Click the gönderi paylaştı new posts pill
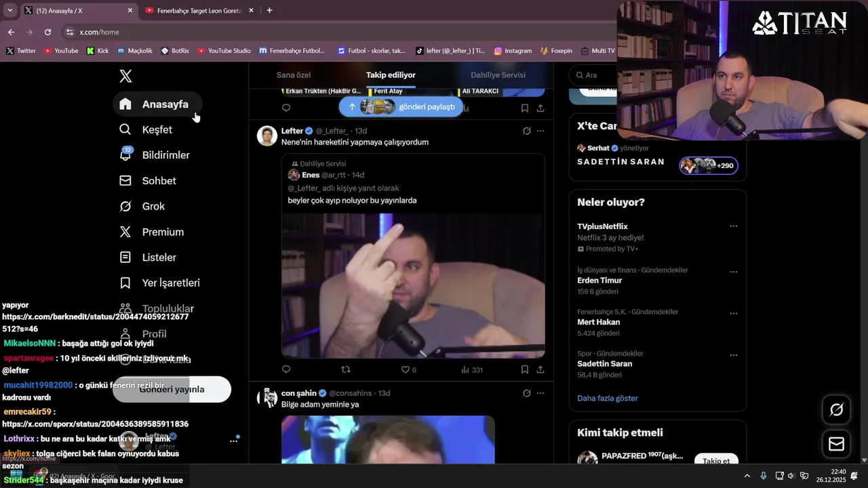Image resolution: width=868 pixels, height=488 pixels. (401, 107)
